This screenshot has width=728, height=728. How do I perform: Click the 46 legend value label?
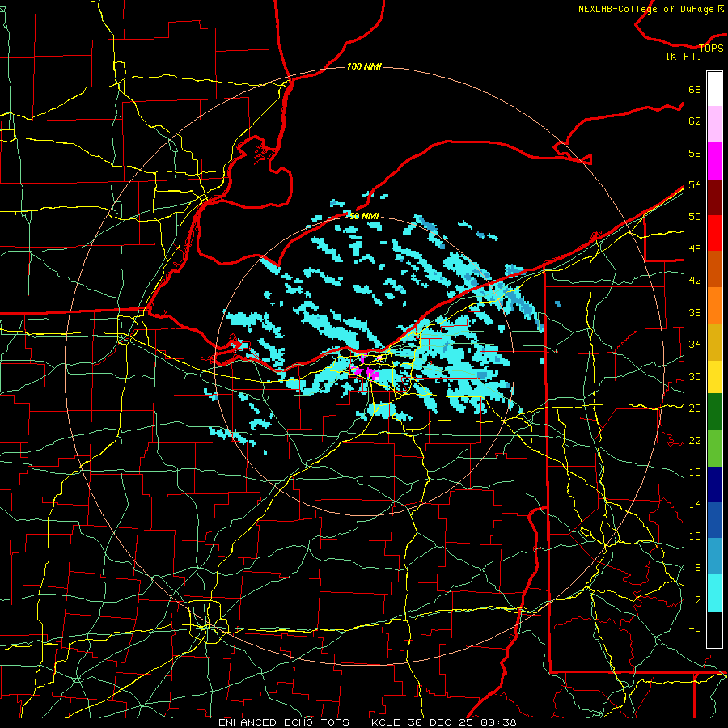695,249
